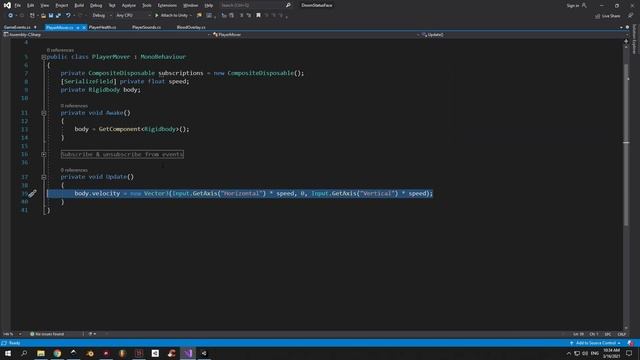
Task: Click the '0 references' link above Update()
Action: point(74,170)
